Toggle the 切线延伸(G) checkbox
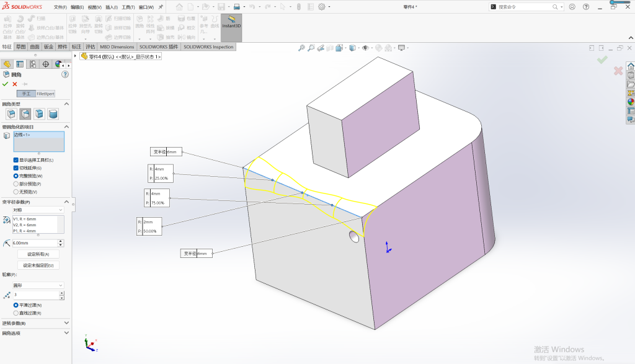 pyautogui.click(x=16, y=168)
